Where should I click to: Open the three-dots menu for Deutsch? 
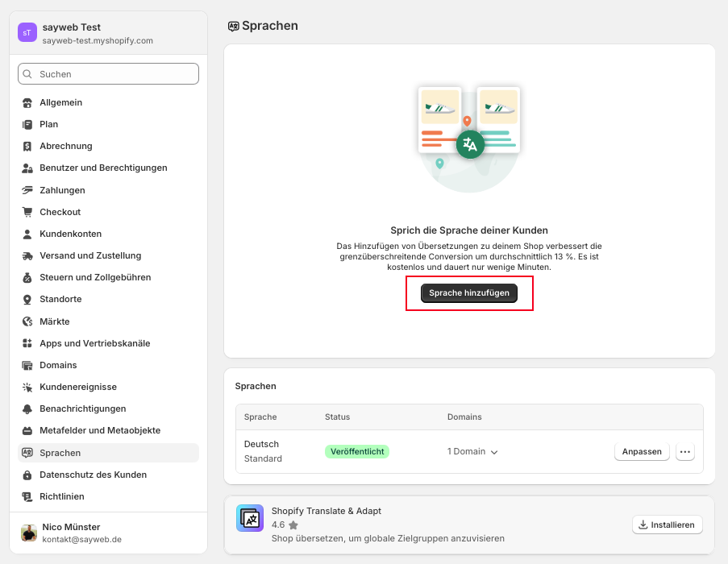point(685,452)
